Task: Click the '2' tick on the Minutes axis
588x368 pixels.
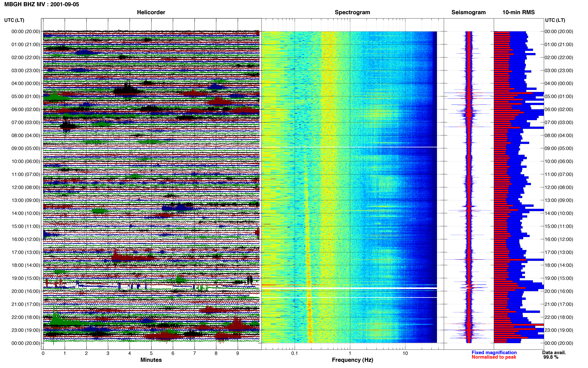Action: [x=86, y=353]
